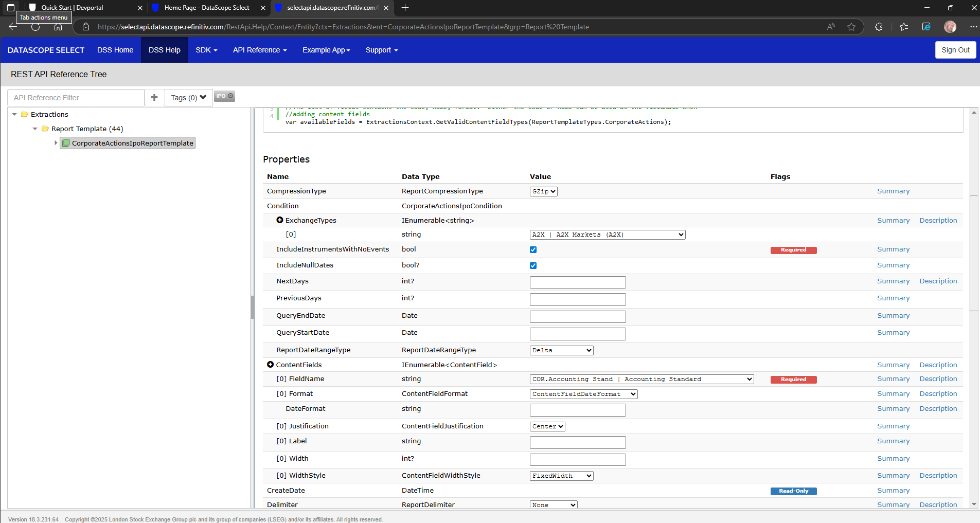Collapse the Report Template tree node
The image size is (980, 523).
coord(35,129)
